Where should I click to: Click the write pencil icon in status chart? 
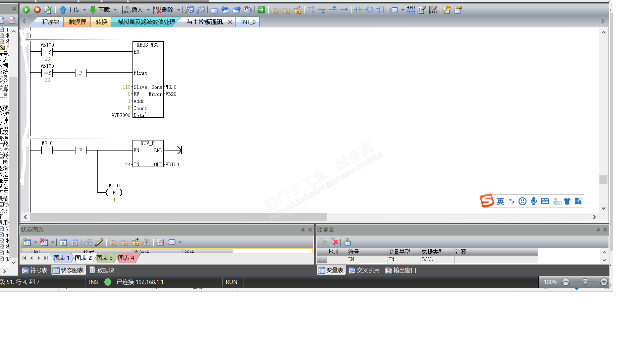click(99, 242)
